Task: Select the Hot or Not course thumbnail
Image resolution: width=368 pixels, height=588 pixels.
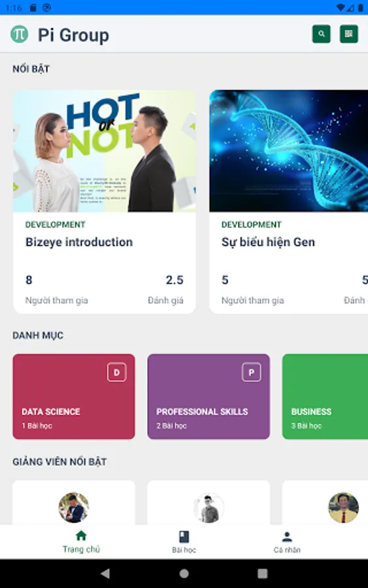Action: (x=105, y=151)
